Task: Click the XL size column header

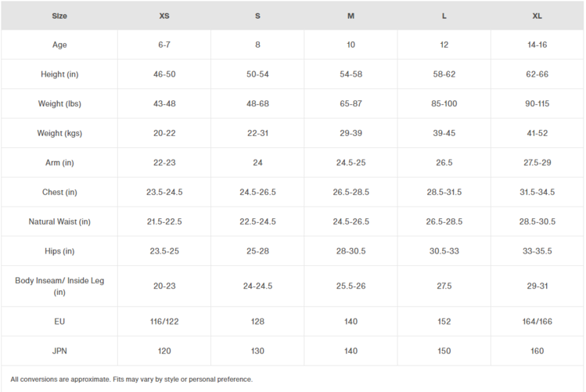Action: pyautogui.click(x=537, y=16)
